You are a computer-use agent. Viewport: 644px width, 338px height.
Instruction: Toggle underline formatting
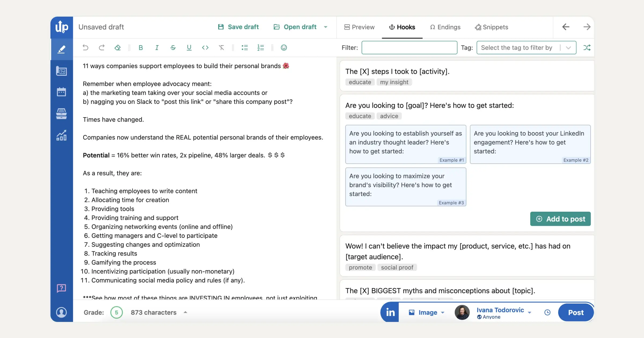pyautogui.click(x=189, y=47)
